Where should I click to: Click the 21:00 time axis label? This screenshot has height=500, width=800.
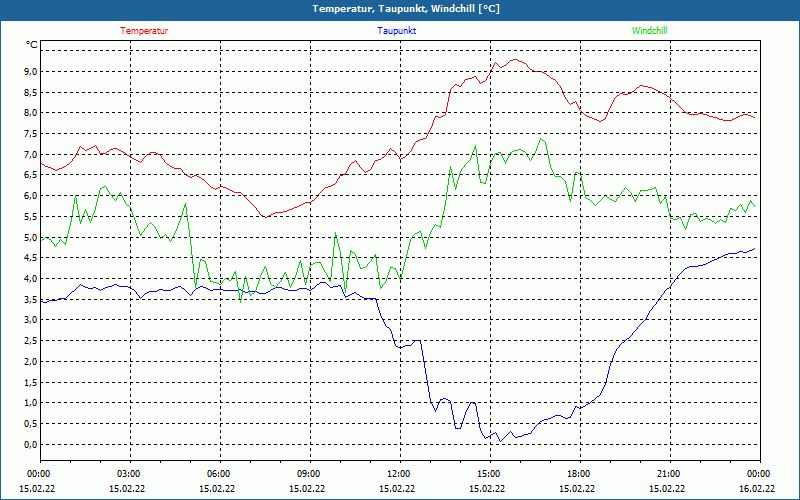pos(669,474)
